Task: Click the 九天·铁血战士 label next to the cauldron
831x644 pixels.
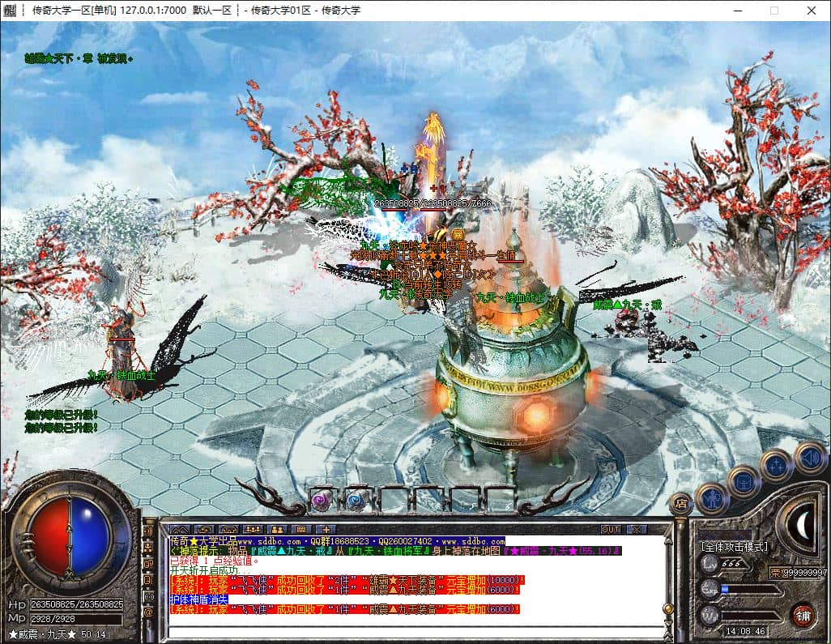Action: (510, 297)
